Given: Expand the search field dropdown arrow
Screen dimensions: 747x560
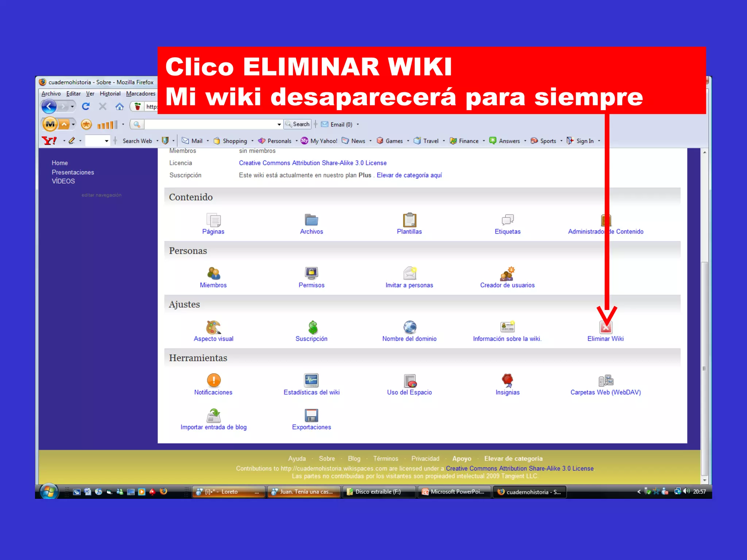Looking at the screenshot, I should click(279, 125).
